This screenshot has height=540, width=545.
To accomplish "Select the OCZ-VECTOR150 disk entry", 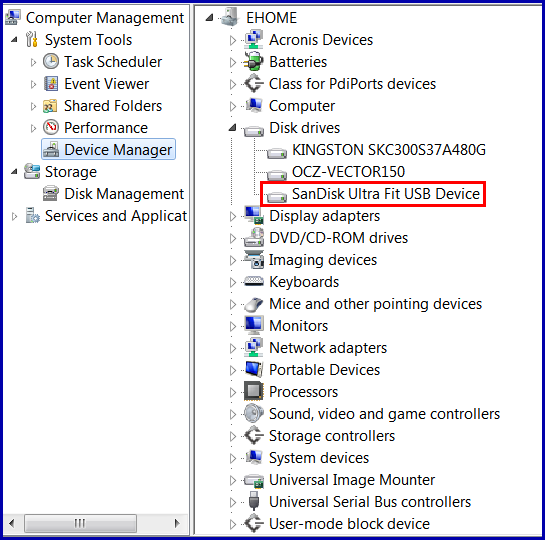I will coord(348,172).
